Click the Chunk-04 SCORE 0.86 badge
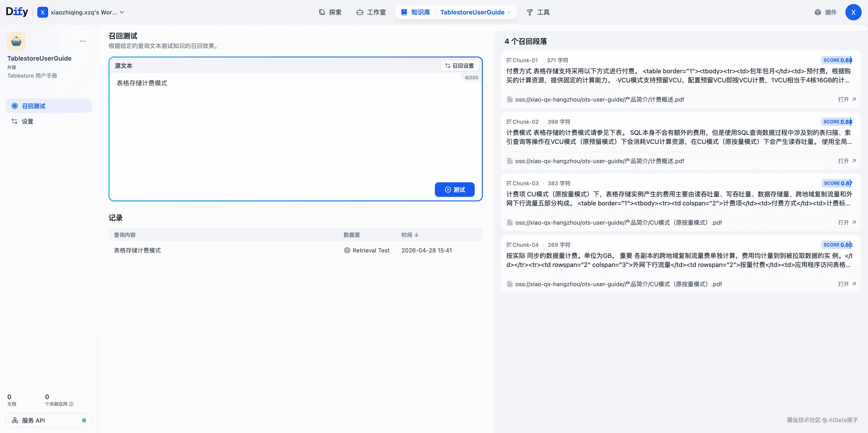This screenshot has height=433, width=868. pyautogui.click(x=837, y=245)
